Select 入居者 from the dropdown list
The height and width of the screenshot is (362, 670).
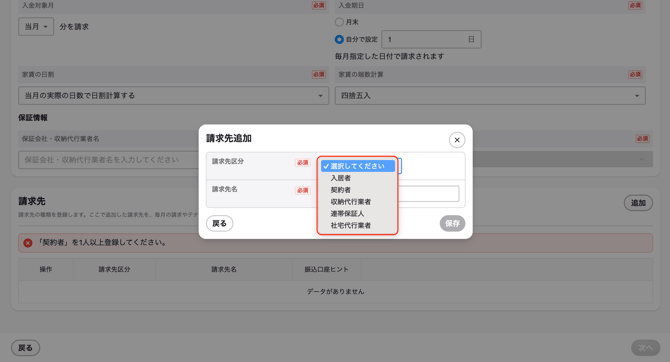358,178
